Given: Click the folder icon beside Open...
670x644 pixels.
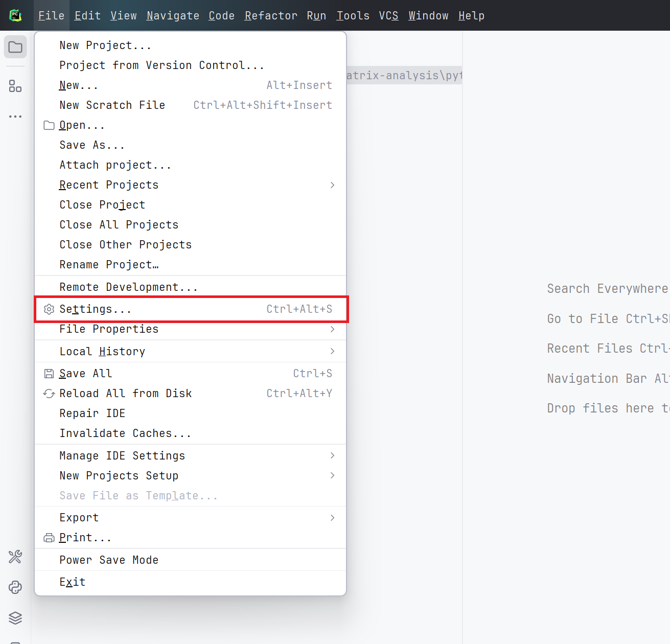Looking at the screenshot, I should pos(49,125).
